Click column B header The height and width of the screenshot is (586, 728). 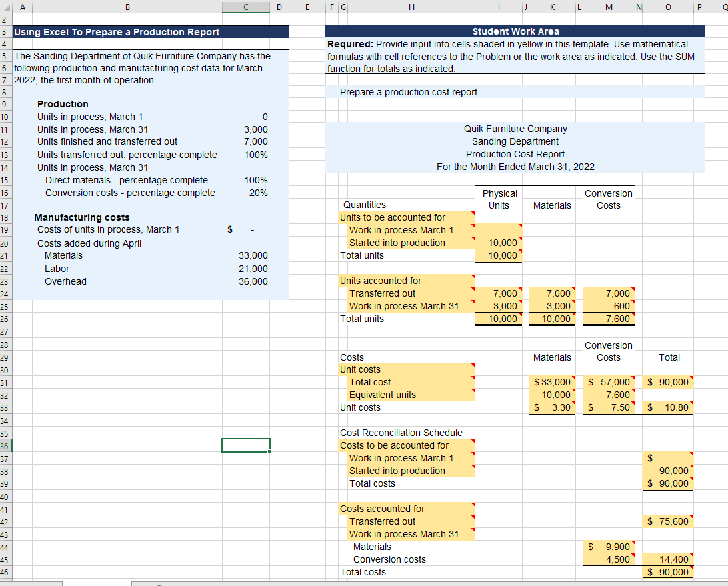(x=127, y=7)
